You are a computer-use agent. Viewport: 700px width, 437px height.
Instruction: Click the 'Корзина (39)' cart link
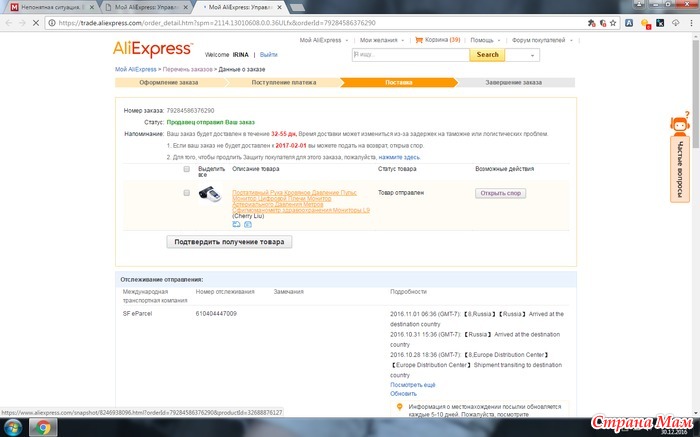pyautogui.click(x=442, y=40)
